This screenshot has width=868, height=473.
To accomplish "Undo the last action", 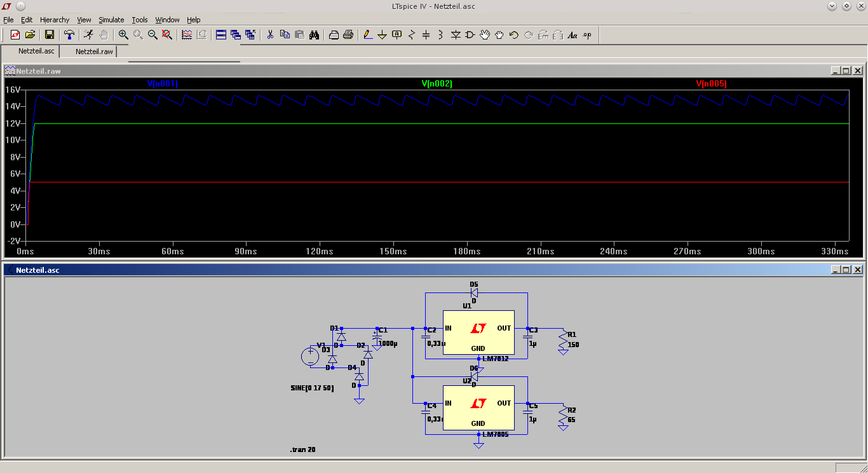I will (x=514, y=35).
